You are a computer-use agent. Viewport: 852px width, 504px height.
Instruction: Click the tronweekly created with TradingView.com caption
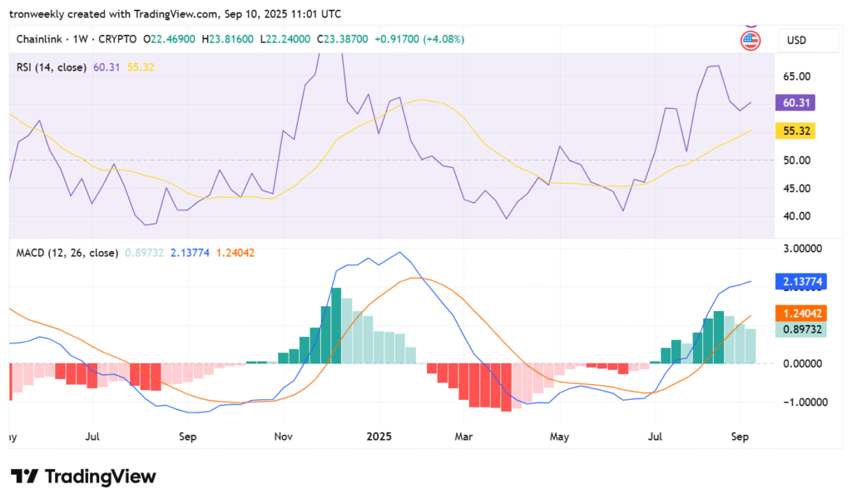click(175, 13)
